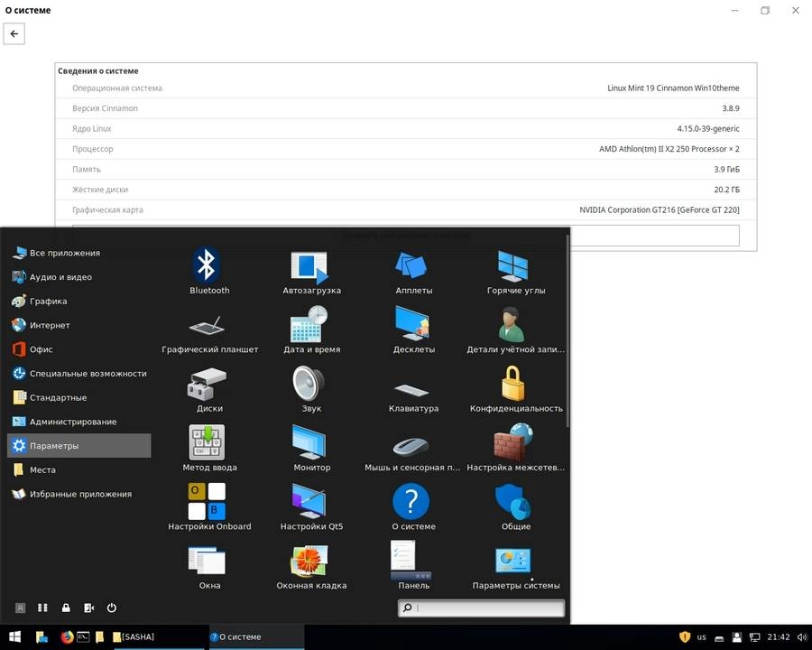812x650 pixels.
Task: Open Общие general settings
Action: coord(516,507)
